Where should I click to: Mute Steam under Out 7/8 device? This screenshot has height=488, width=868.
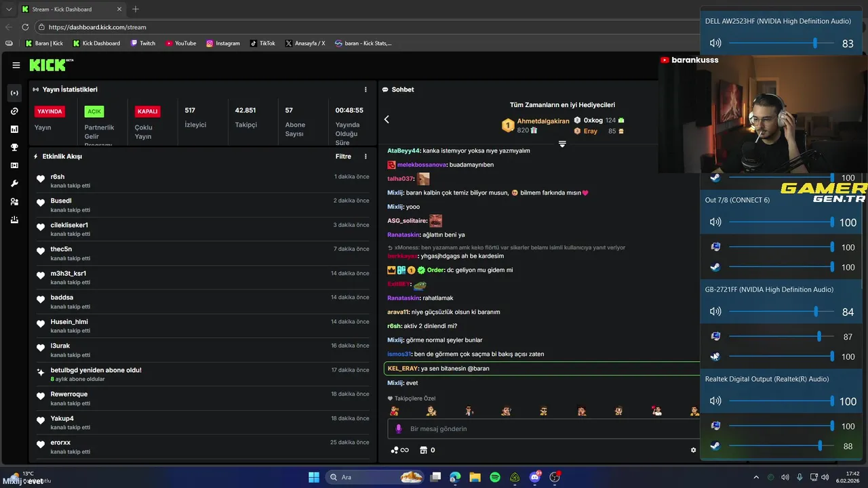click(x=715, y=267)
